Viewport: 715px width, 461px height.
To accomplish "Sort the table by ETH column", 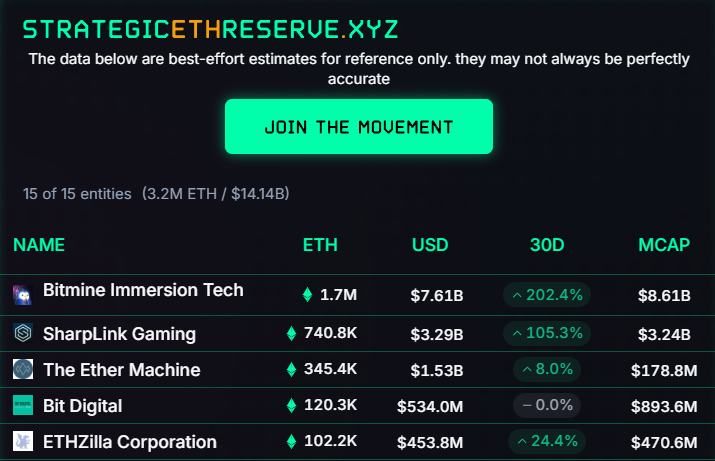I will tap(320, 245).
